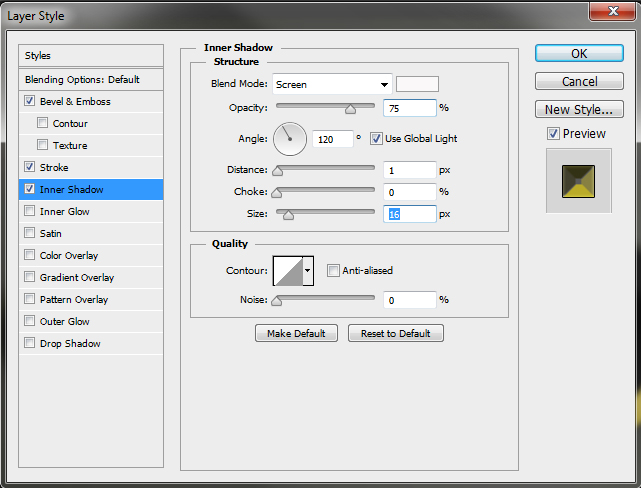Screen dimensions: 641x488
Task: Click the layer style preview thumbnail
Action: (x=577, y=180)
